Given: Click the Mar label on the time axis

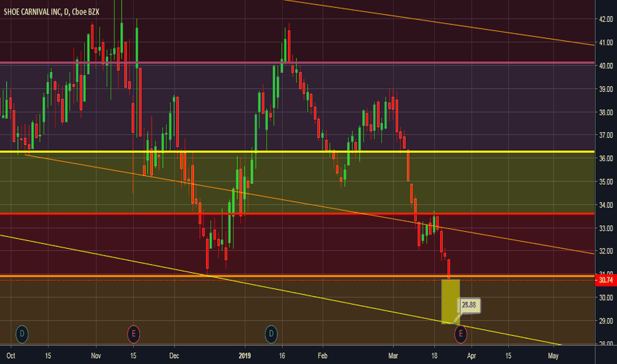Looking at the screenshot, I should [393, 356].
